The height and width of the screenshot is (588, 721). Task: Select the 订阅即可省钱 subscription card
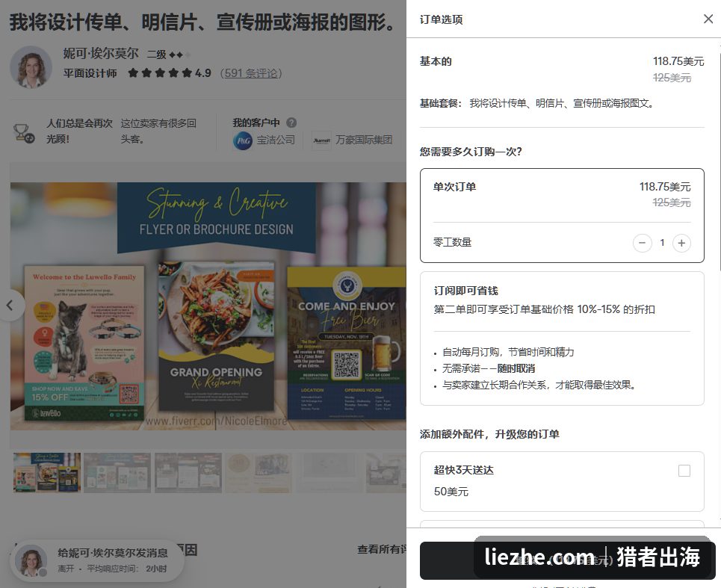pyautogui.click(x=562, y=338)
